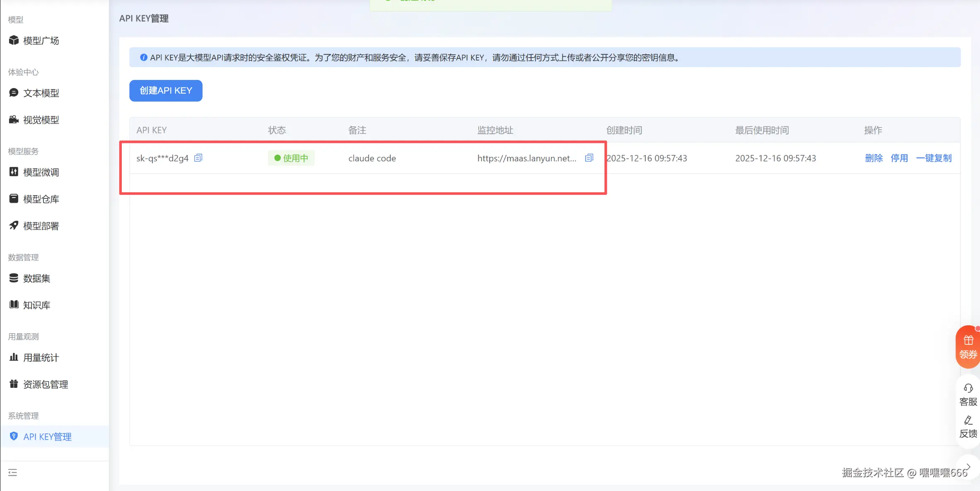Open the 视觉模型 sidebar item
The height and width of the screenshot is (491, 980).
point(41,120)
